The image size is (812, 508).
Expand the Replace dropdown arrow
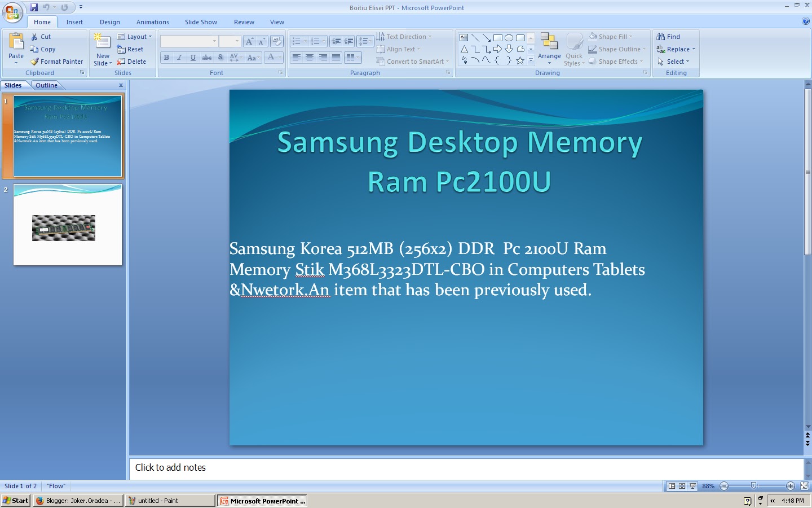(694, 49)
